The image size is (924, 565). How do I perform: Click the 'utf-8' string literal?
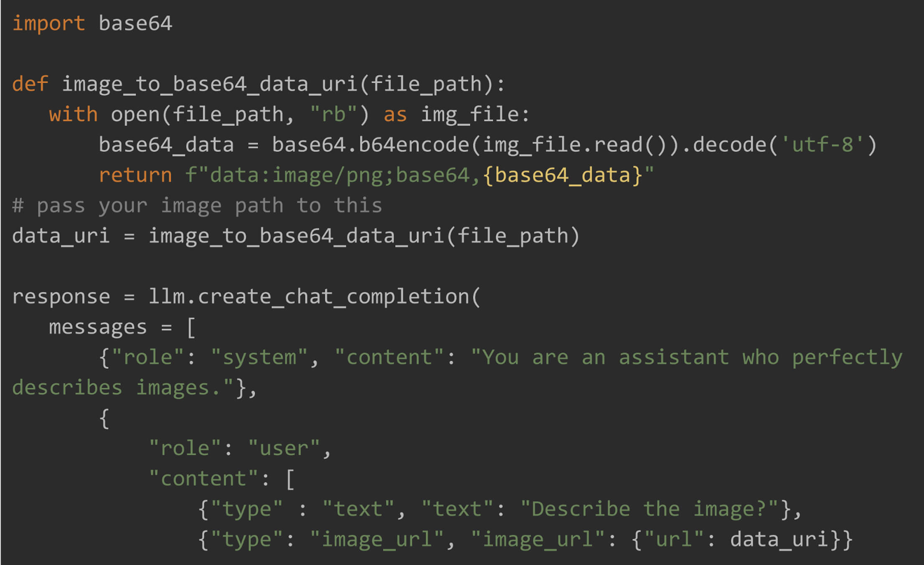click(x=822, y=145)
